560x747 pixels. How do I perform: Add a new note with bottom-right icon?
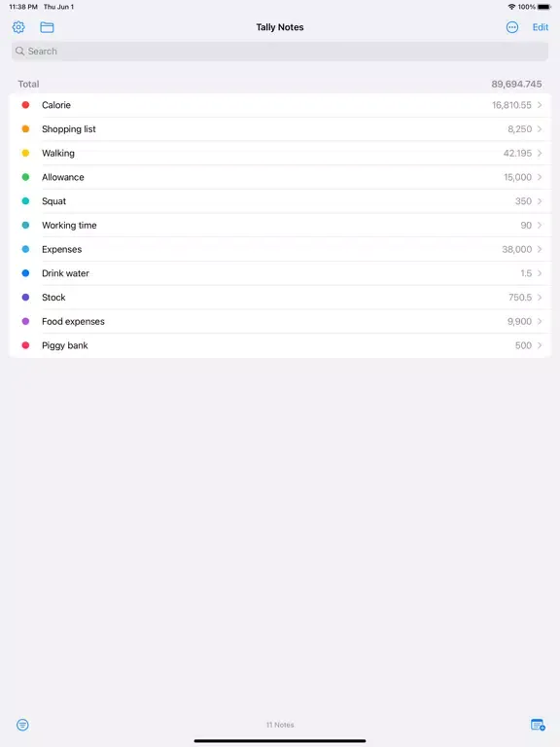(538, 725)
